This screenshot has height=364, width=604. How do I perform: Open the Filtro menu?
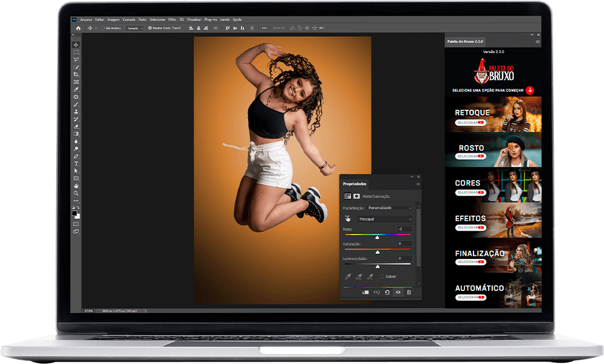click(x=172, y=19)
